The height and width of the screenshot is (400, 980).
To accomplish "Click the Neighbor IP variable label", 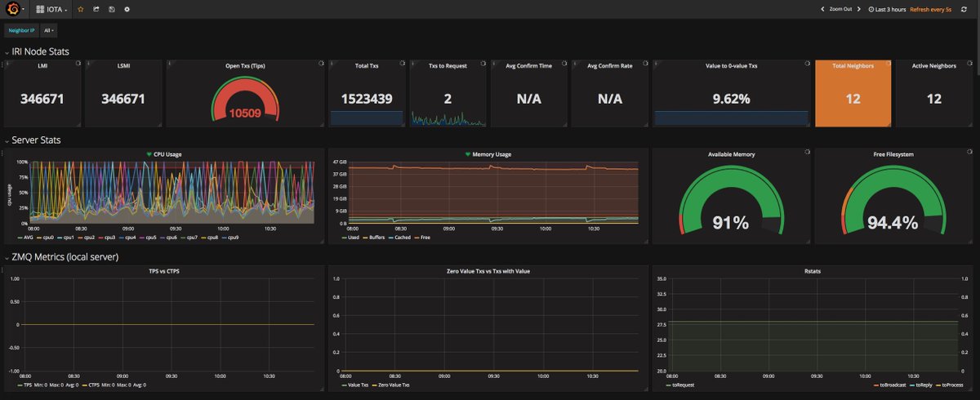I will click(21, 30).
